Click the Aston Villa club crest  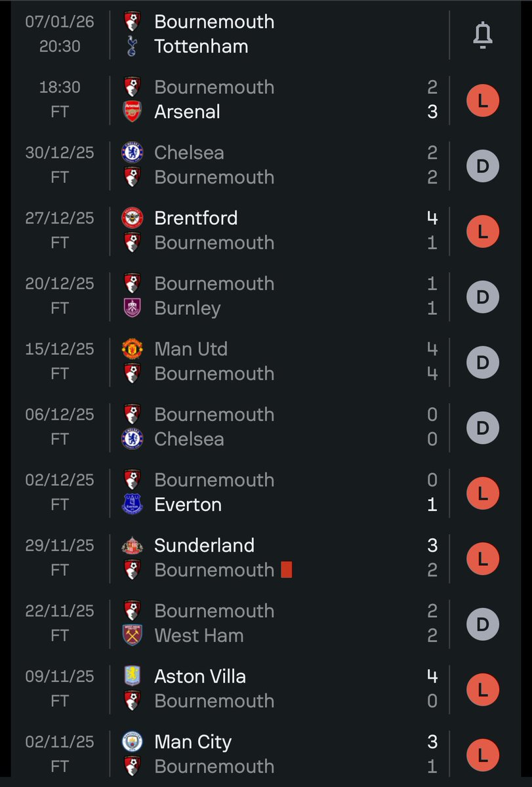pyautogui.click(x=133, y=676)
